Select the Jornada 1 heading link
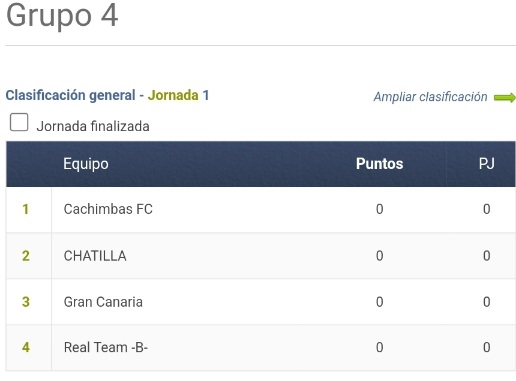The image size is (516, 381). [x=178, y=95]
